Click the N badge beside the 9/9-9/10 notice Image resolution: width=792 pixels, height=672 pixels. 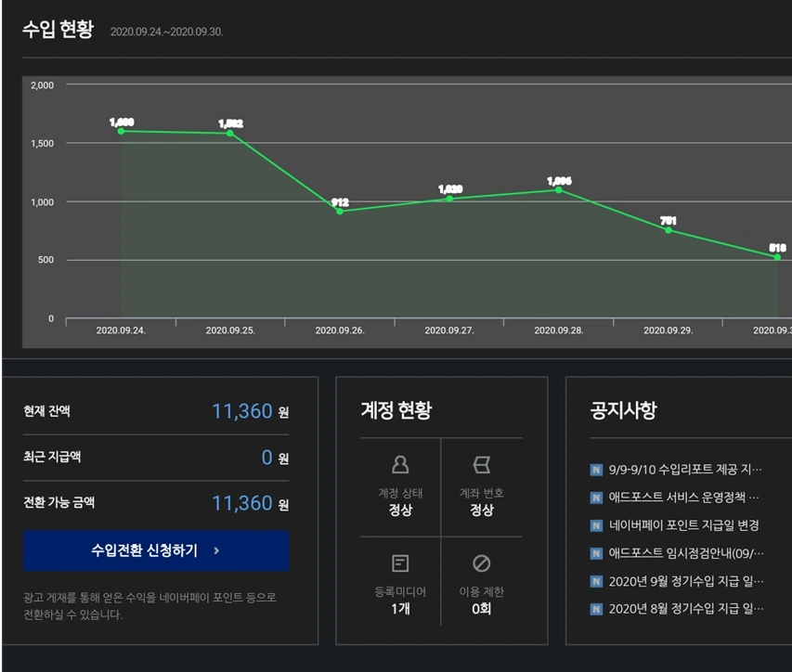point(595,471)
